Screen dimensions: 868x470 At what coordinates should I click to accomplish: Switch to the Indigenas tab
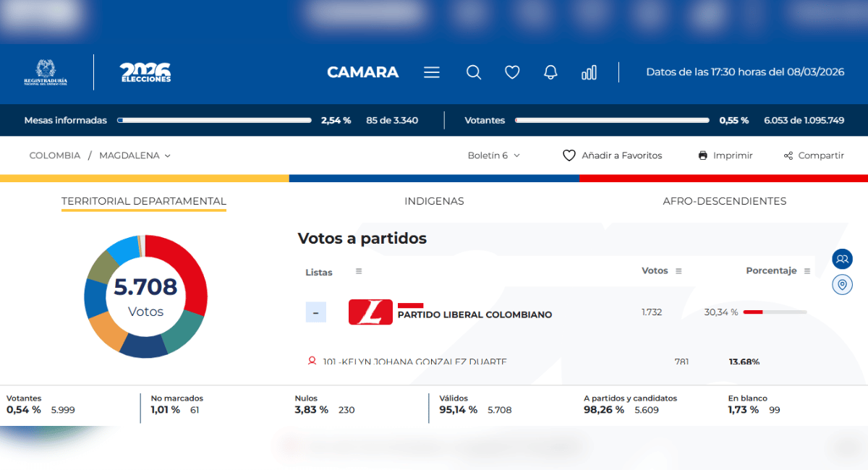[434, 201]
